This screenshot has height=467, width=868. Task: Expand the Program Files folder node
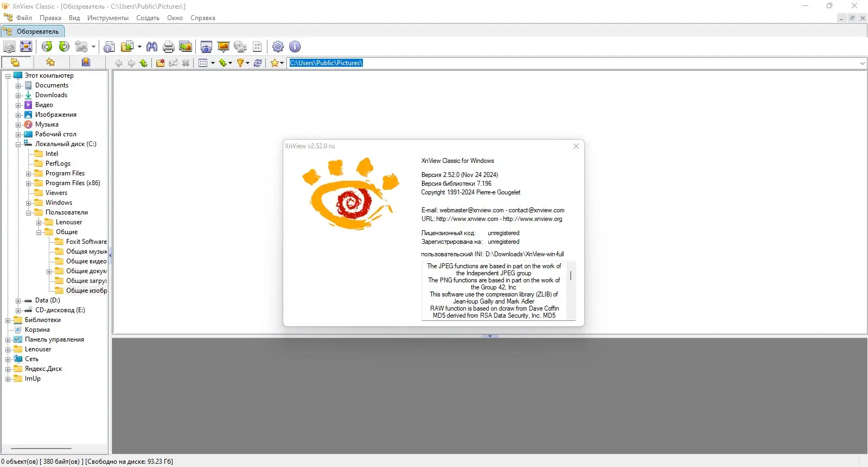pos(28,174)
